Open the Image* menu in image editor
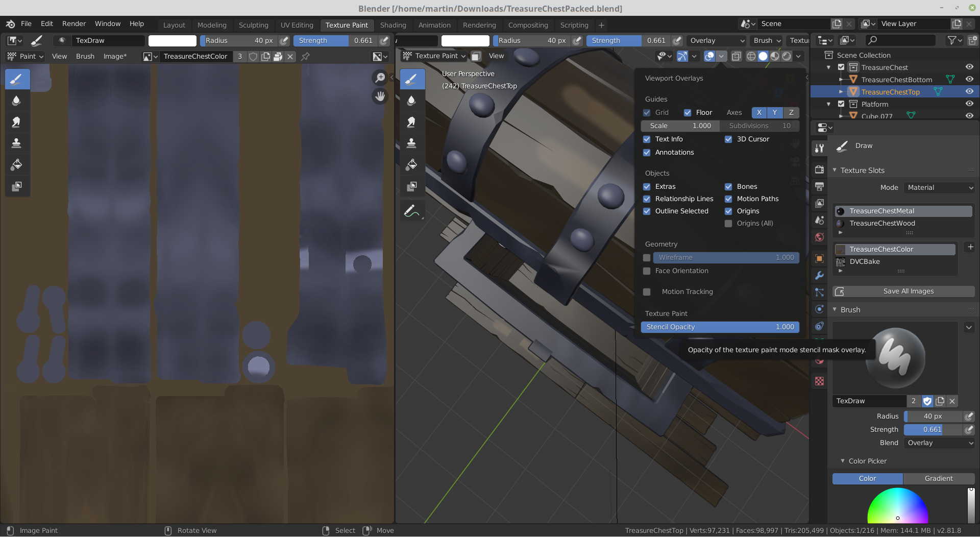The width and height of the screenshot is (980, 537). (115, 57)
